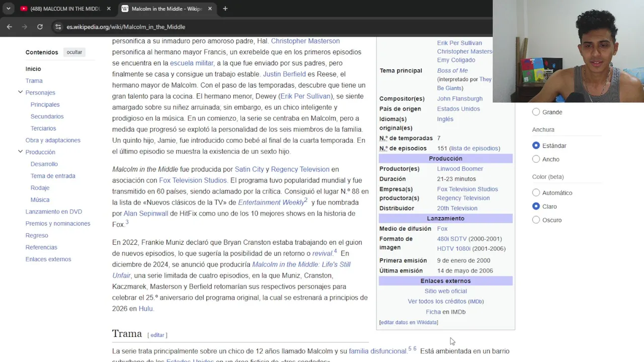Go back using the browser back arrow

tap(10, 27)
